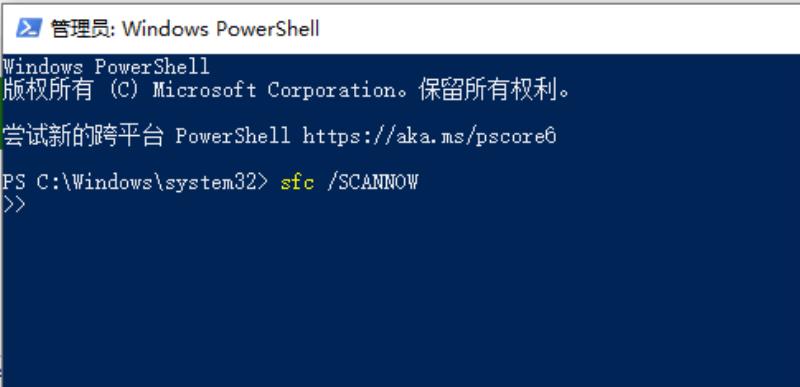
Task: Click '管理员' in the window title
Action: 81,29
